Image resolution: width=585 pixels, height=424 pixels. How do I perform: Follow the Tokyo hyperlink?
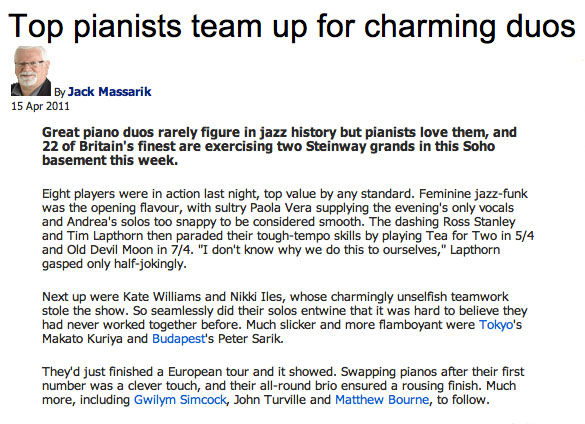(x=496, y=325)
